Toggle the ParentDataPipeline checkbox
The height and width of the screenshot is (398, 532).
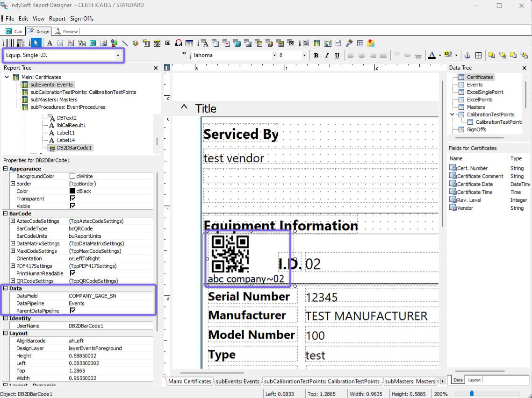pyautogui.click(x=72, y=311)
